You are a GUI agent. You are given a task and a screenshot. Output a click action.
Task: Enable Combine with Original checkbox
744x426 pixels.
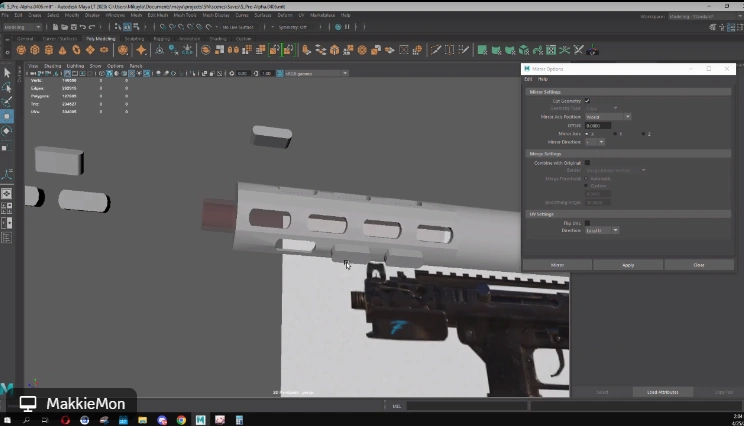(x=587, y=162)
